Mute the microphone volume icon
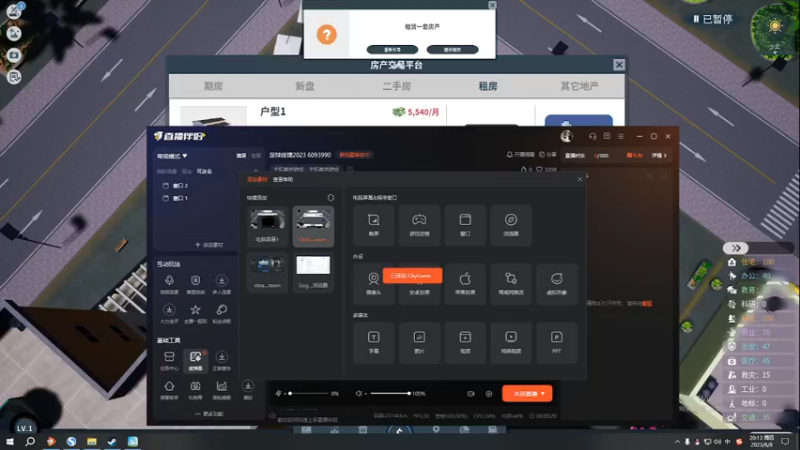800x450 pixels. click(279, 393)
